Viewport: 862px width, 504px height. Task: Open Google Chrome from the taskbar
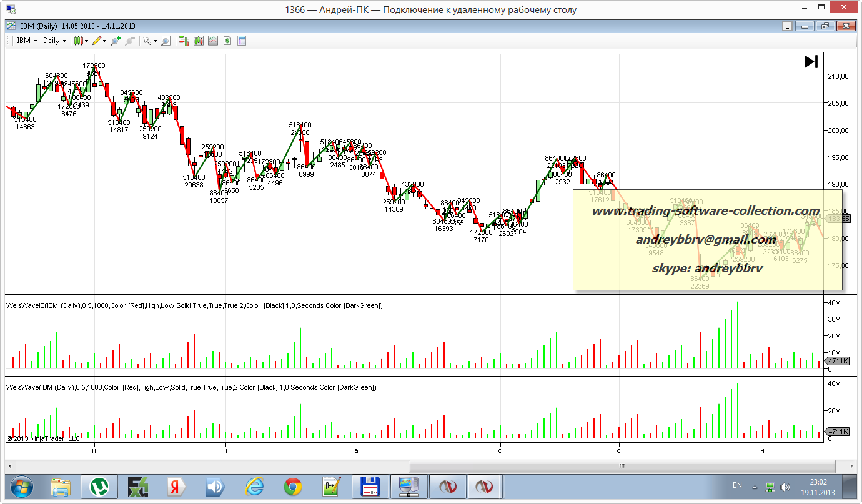coord(293,486)
